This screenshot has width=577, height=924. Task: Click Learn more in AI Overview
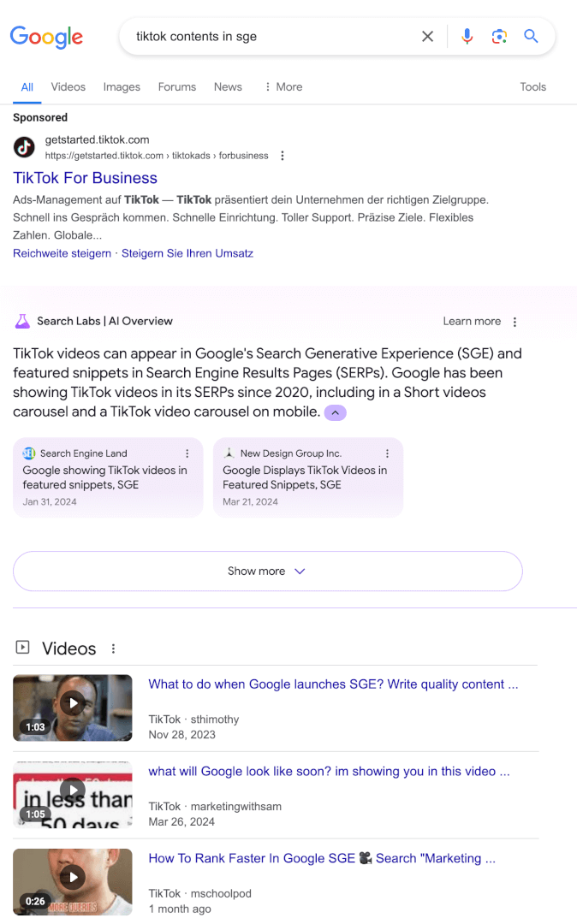coord(472,321)
